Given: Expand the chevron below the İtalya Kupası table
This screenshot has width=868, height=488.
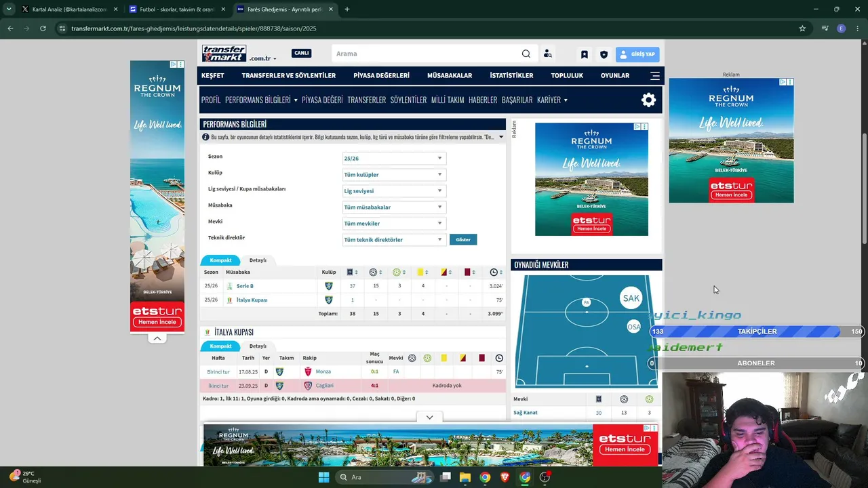Looking at the screenshot, I should (x=429, y=418).
